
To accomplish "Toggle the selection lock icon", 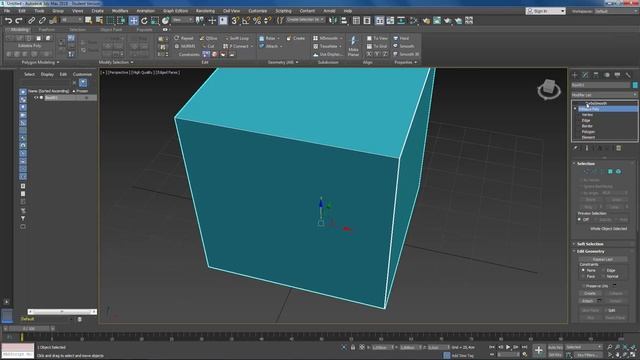I will [353, 347].
